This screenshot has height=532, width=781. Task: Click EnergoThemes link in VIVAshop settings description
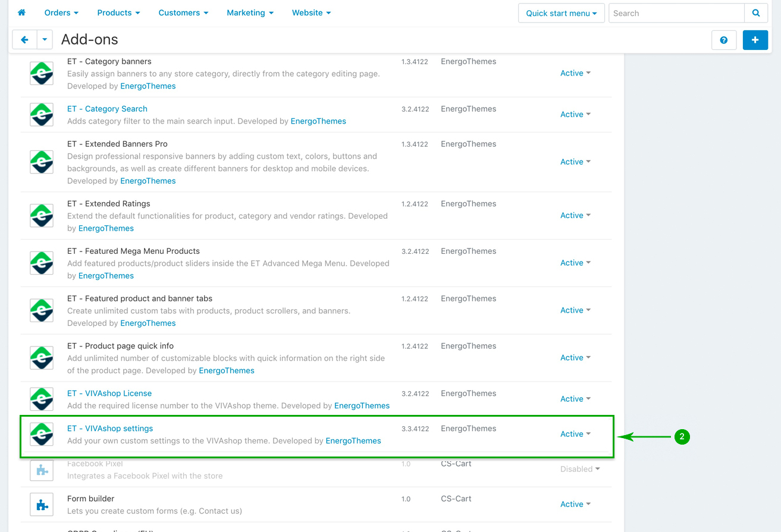point(353,441)
